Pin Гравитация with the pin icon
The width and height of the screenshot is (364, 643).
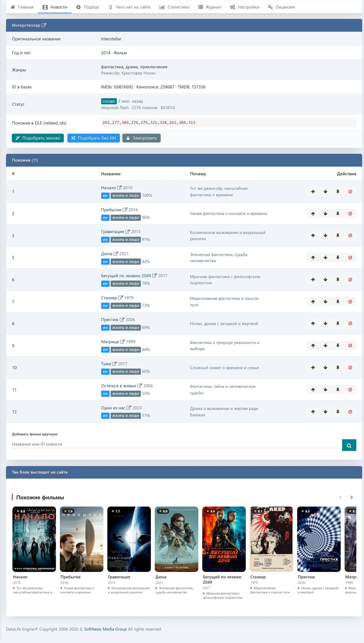pyautogui.click(x=338, y=235)
